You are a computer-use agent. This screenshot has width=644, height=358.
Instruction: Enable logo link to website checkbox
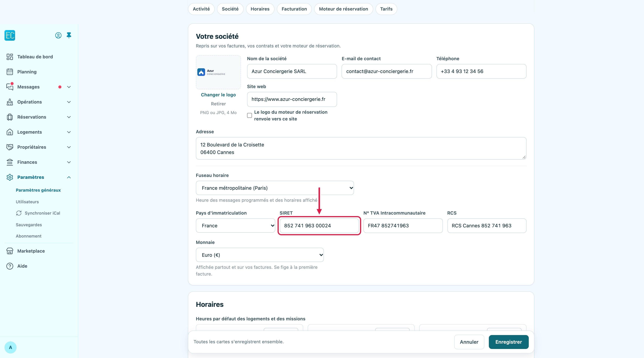(250, 115)
